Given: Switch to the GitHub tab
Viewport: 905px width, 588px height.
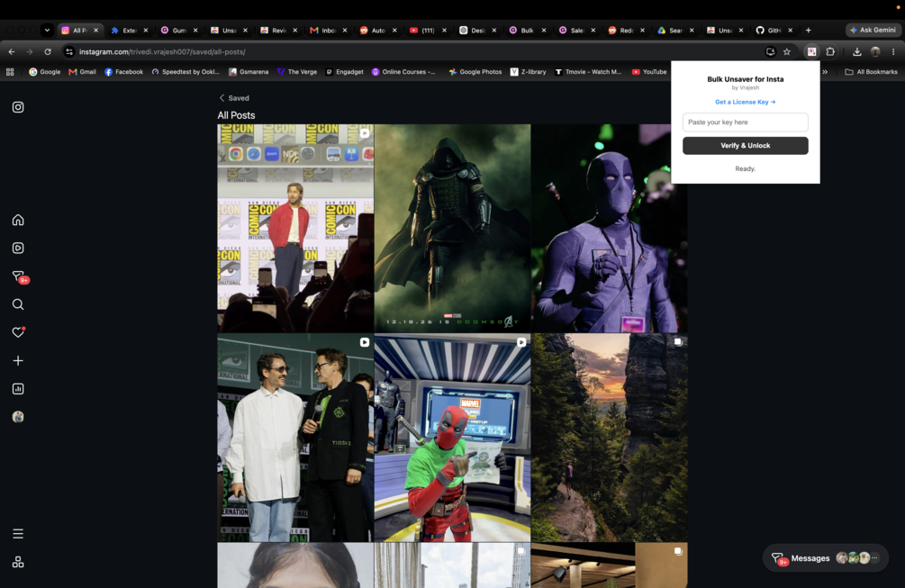Looking at the screenshot, I should coord(774,30).
